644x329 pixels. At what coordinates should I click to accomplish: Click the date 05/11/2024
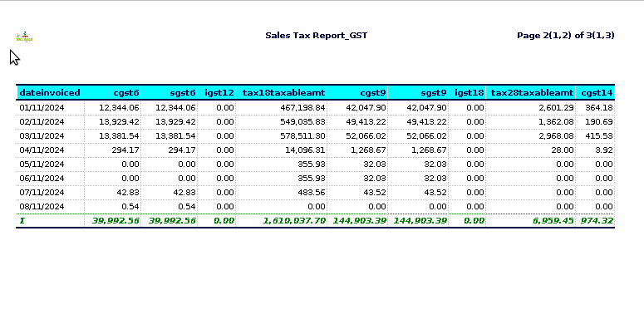42,164
